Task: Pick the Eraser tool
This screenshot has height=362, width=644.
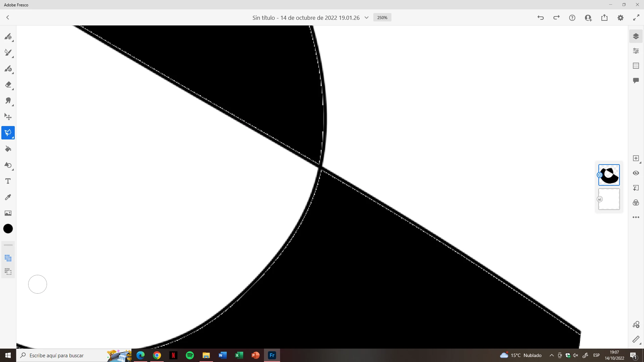Action: [8, 85]
